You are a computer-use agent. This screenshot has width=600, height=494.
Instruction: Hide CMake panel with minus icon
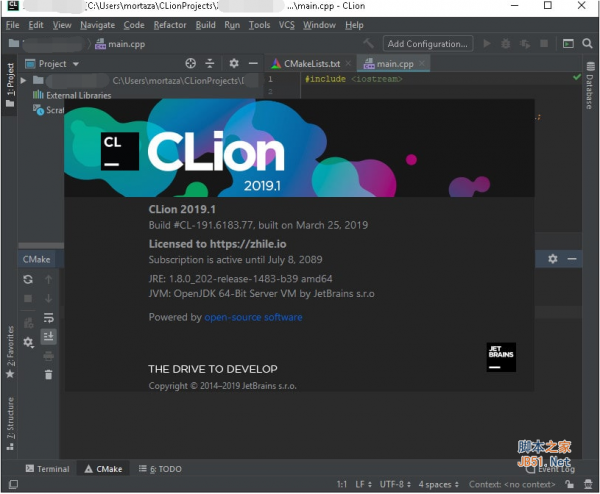pyautogui.click(x=572, y=259)
